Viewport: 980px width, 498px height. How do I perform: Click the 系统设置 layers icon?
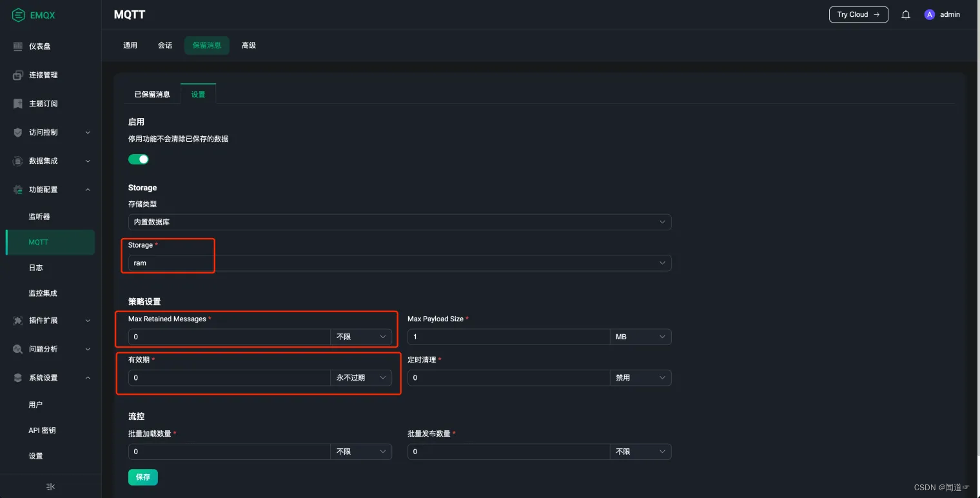[18, 378]
